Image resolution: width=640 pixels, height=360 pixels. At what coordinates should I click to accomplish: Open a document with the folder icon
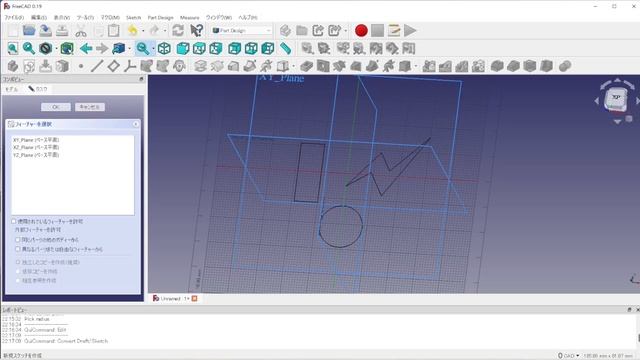(x=29, y=31)
